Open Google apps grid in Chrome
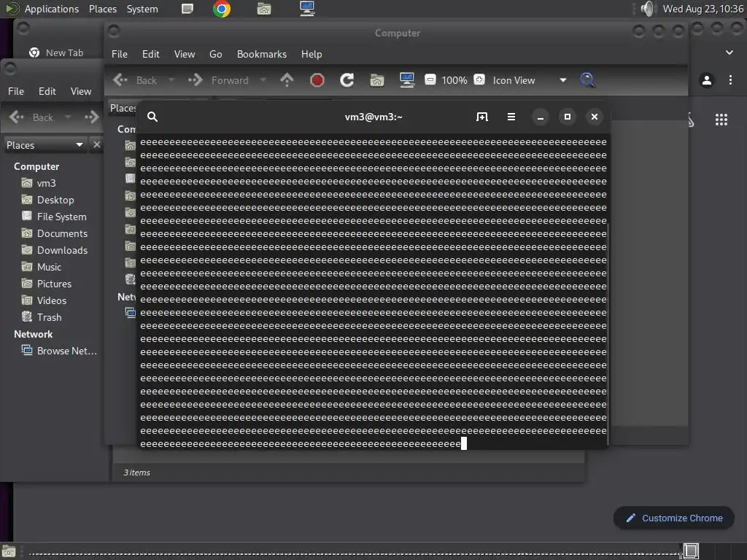The image size is (747, 560). click(x=721, y=120)
